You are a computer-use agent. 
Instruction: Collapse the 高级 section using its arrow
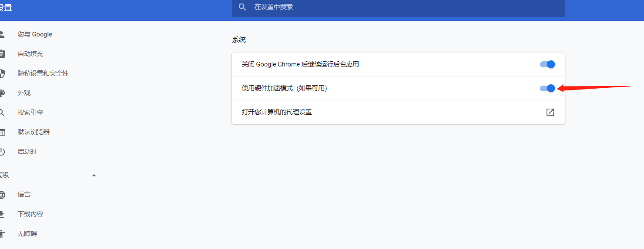pyautogui.click(x=94, y=175)
